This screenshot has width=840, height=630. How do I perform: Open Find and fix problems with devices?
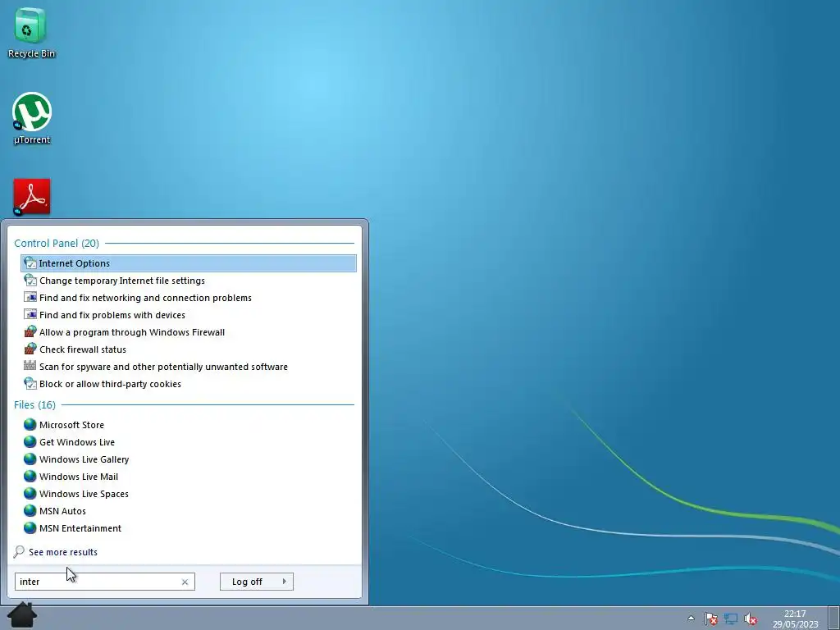coord(189,314)
